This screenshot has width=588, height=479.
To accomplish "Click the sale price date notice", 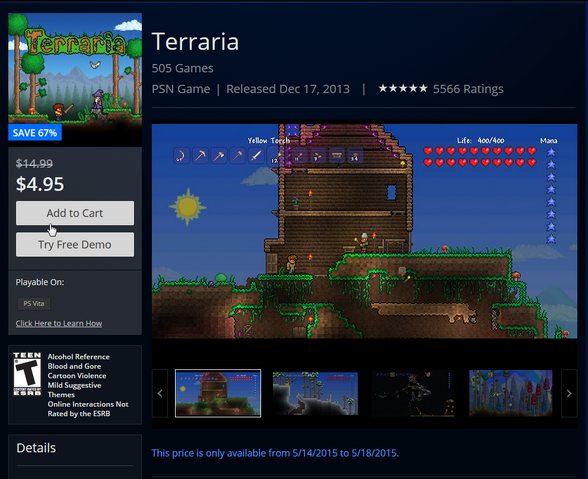I will [x=275, y=453].
